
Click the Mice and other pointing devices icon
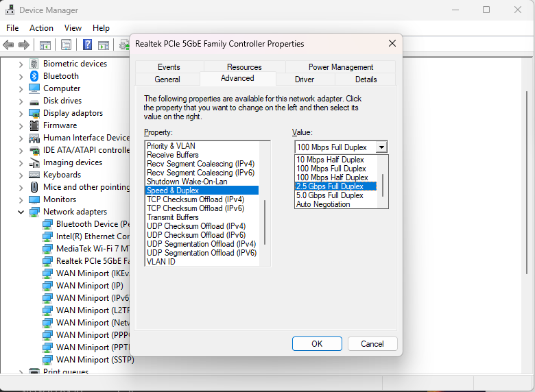coord(34,187)
